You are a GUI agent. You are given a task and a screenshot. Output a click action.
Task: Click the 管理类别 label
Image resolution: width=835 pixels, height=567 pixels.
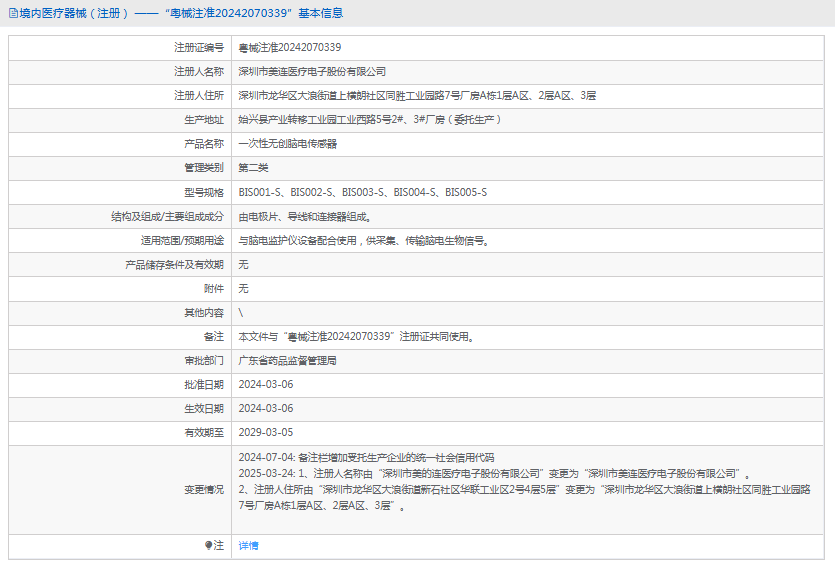(x=204, y=168)
